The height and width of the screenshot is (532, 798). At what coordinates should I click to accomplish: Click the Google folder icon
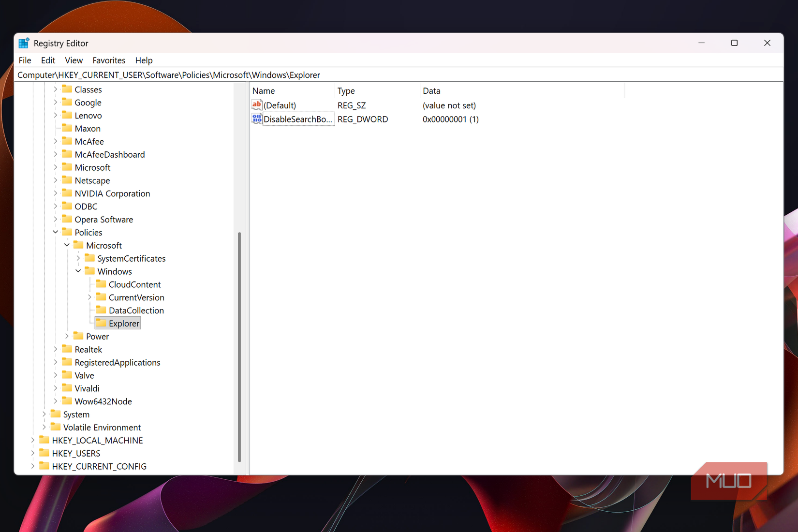(x=67, y=102)
